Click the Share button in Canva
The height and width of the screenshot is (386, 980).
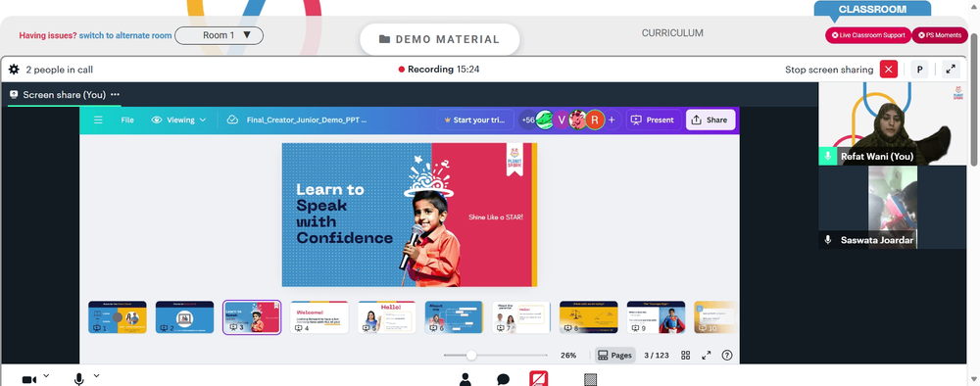point(710,120)
